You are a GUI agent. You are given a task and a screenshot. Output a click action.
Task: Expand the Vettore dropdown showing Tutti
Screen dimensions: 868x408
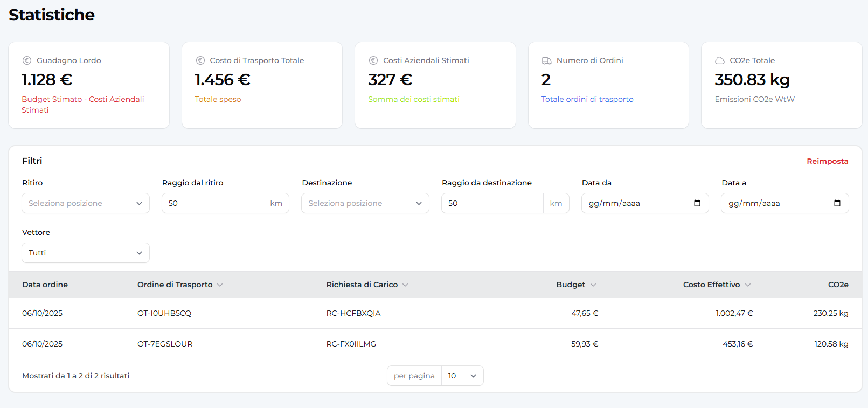[x=86, y=253]
